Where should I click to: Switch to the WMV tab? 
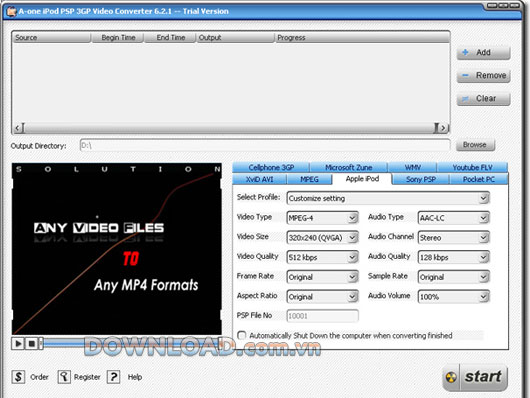coord(412,167)
